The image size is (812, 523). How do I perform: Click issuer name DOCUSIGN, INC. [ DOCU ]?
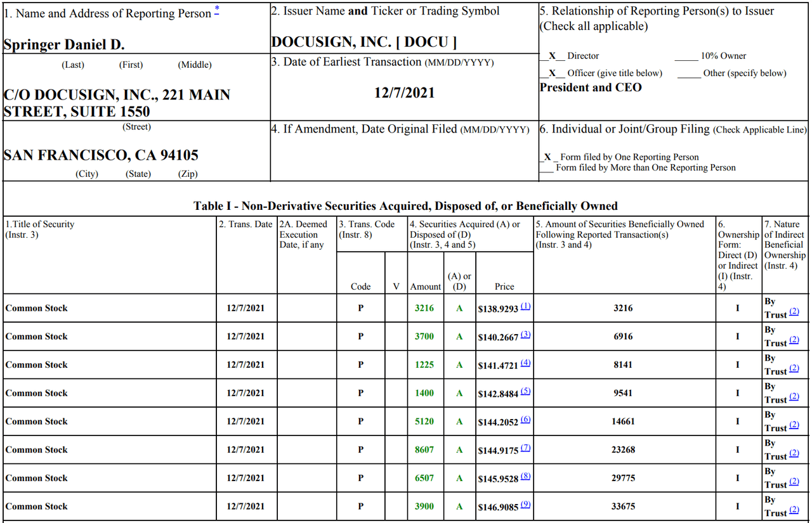364,42
